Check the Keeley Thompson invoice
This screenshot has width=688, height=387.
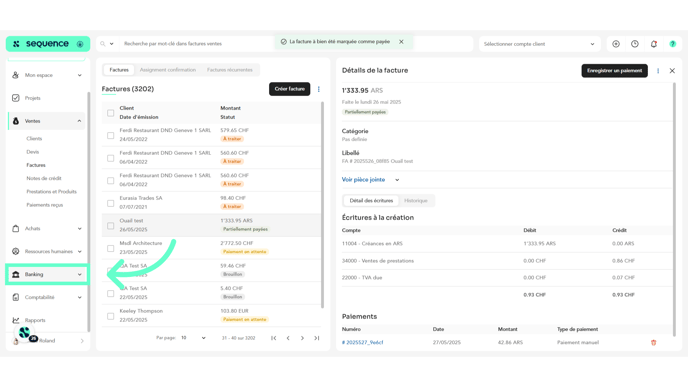coord(111,316)
